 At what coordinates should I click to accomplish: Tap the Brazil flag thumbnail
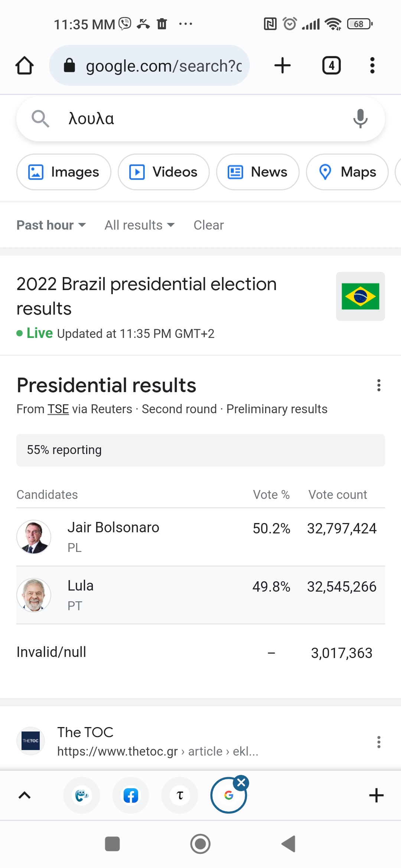click(360, 296)
